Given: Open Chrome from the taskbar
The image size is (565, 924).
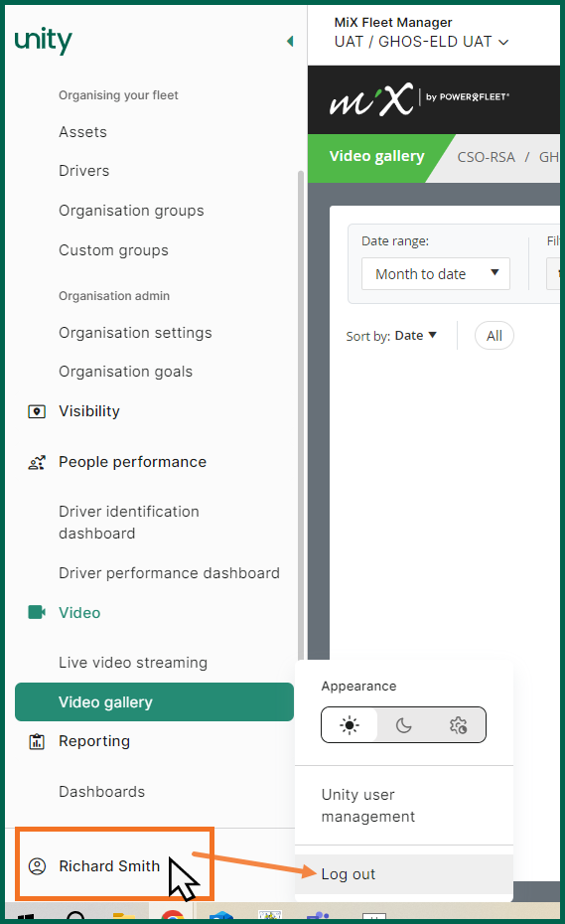Looking at the screenshot, I should pyautogui.click(x=173, y=917).
